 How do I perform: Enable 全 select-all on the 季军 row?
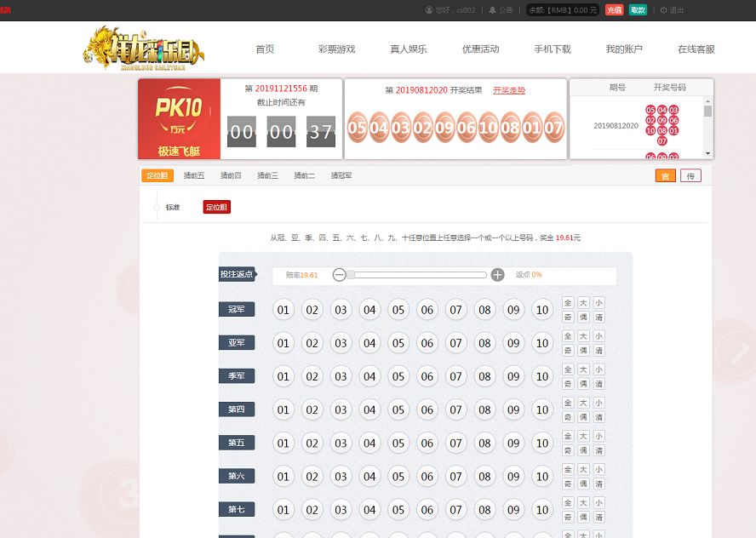(x=568, y=369)
